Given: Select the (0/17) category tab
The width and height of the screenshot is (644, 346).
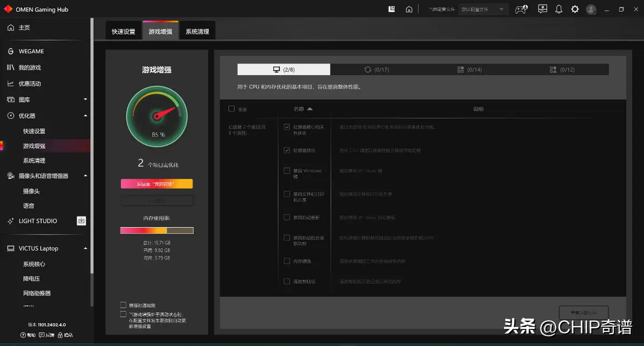Looking at the screenshot, I should click(376, 70).
